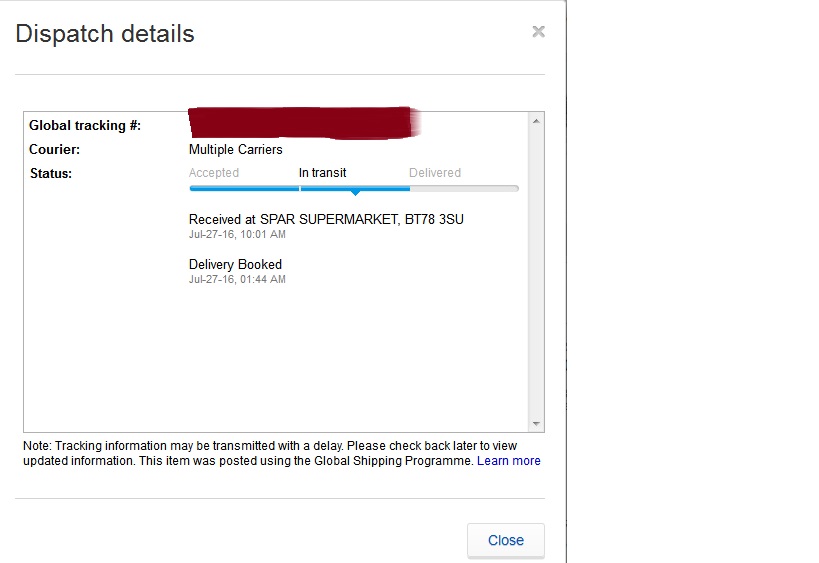Click the Received at SPAR SUPERMARKET entry

pyautogui.click(x=326, y=219)
